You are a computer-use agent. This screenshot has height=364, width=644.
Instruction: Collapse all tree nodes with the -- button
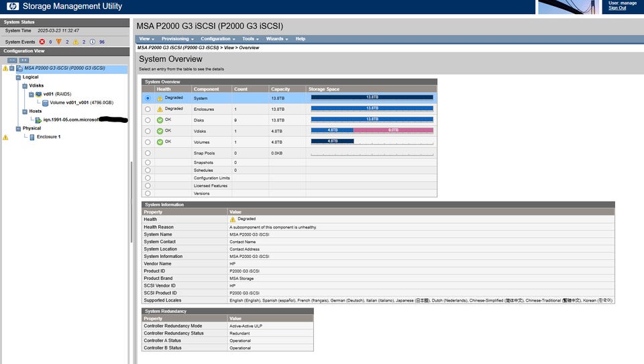click(12, 60)
